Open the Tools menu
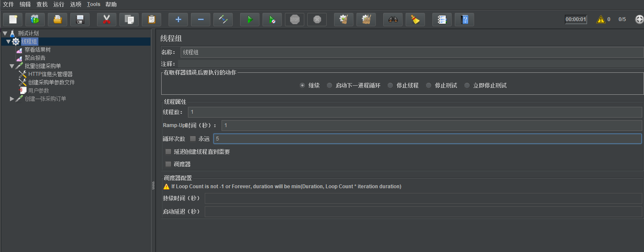Image resolution: width=644 pixels, height=252 pixels. point(94,4)
